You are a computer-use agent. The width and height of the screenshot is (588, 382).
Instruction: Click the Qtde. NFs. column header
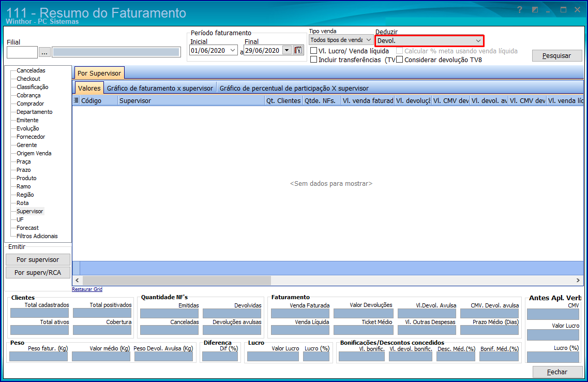point(322,100)
